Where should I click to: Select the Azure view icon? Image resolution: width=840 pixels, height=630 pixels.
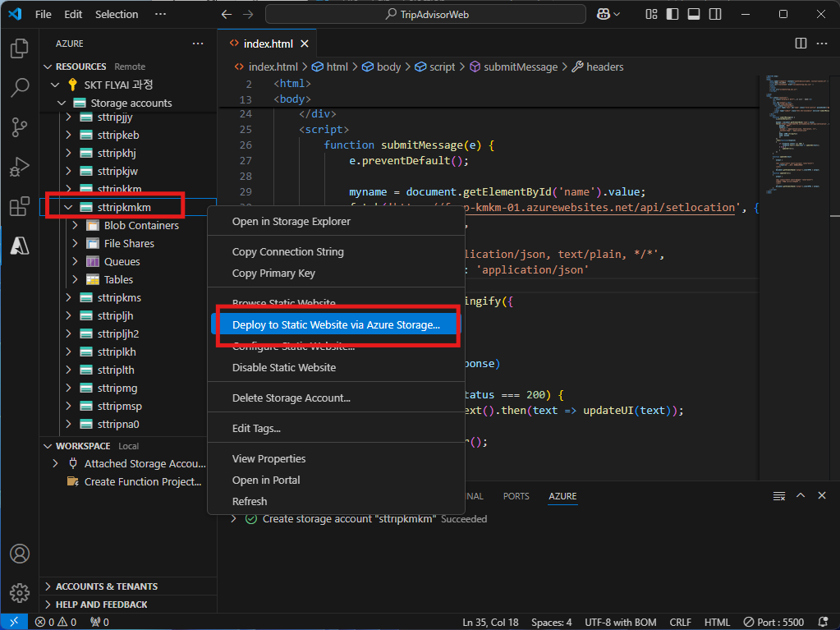pos(19,246)
